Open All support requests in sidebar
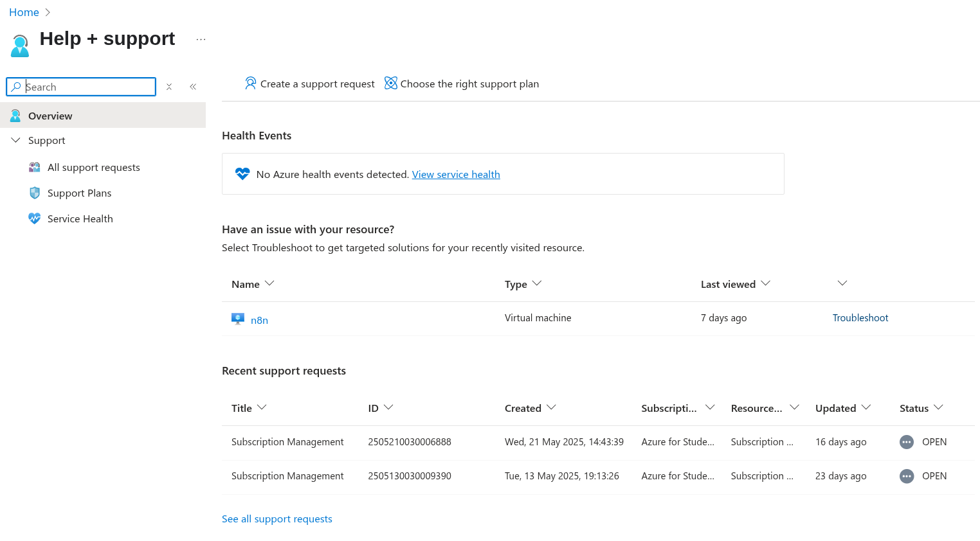The width and height of the screenshot is (980, 541). pyautogui.click(x=94, y=167)
